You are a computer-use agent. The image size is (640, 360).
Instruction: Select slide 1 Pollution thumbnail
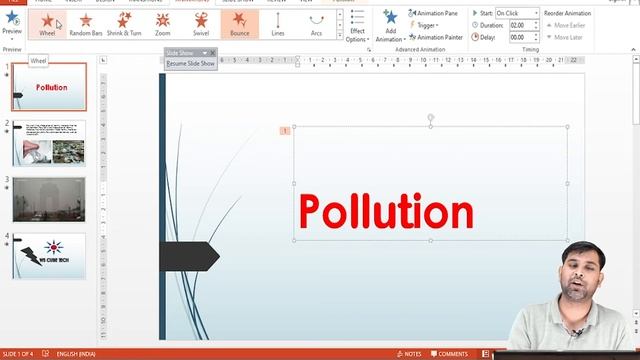coord(49,87)
